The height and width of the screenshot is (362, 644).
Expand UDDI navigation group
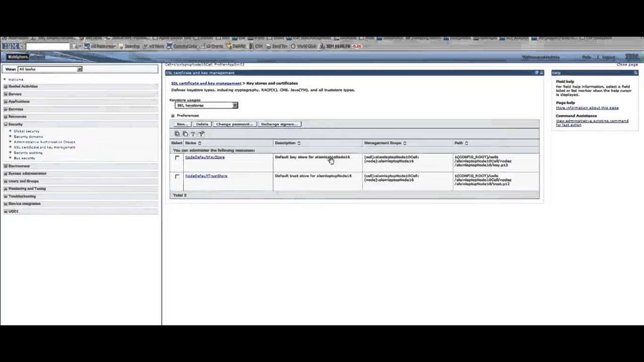[x=6, y=211]
